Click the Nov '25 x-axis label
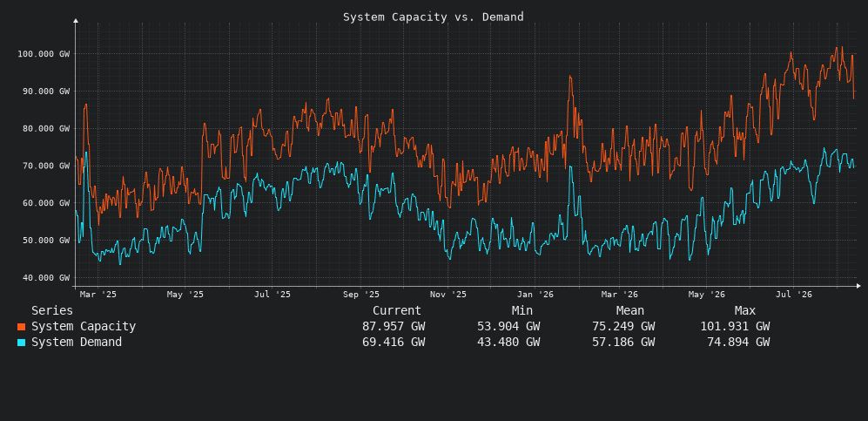 click(448, 295)
